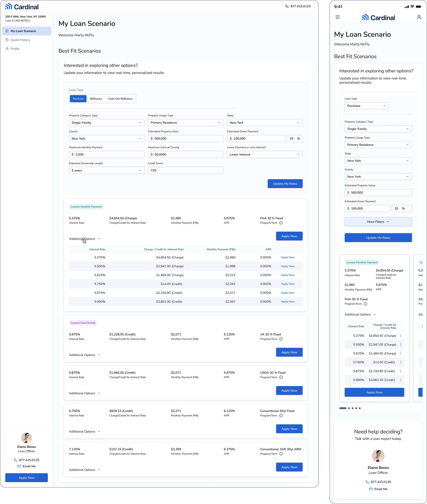The height and width of the screenshot is (504, 427).
Task: Expand More Filters on mobile
Action: coord(378,222)
